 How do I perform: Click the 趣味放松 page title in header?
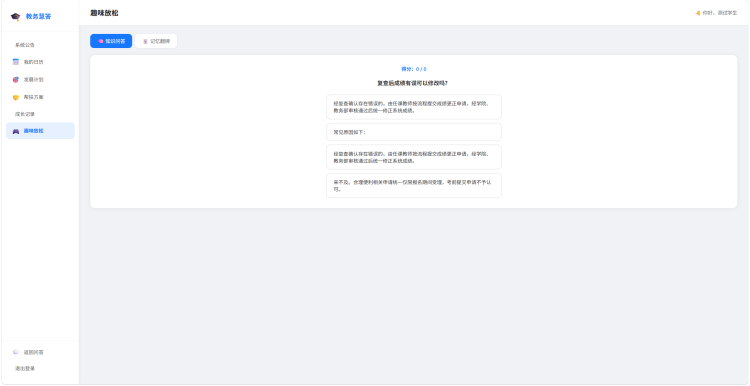(104, 13)
